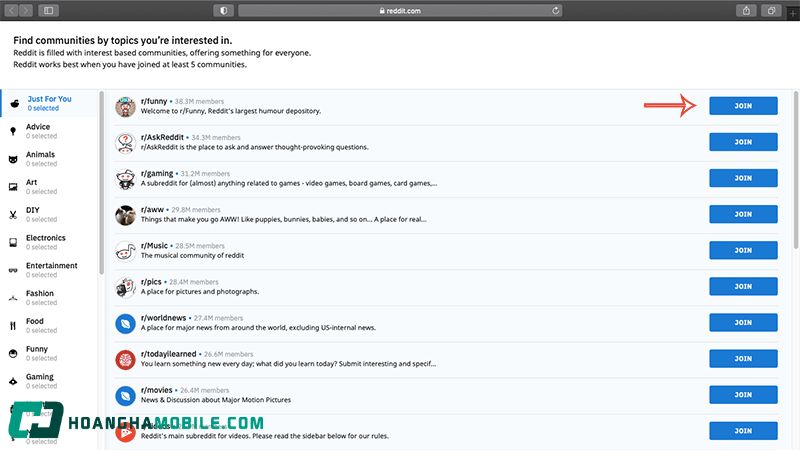The image size is (800, 450).
Task: Select the Food topic
Action: (49, 326)
